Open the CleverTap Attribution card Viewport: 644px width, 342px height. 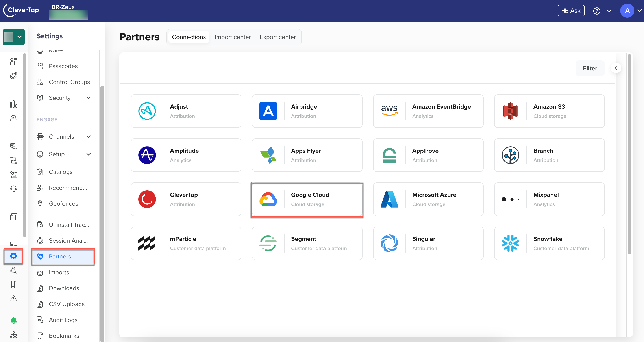pyautogui.click(x=186, y=199)
